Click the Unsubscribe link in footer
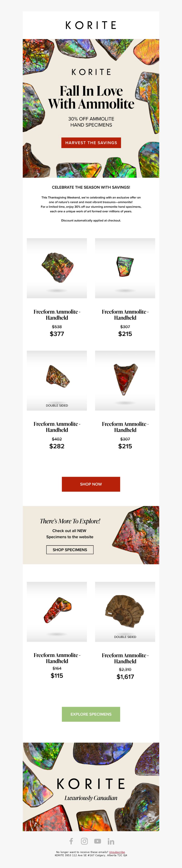This screenshot has width=182, height=868. 117,852
